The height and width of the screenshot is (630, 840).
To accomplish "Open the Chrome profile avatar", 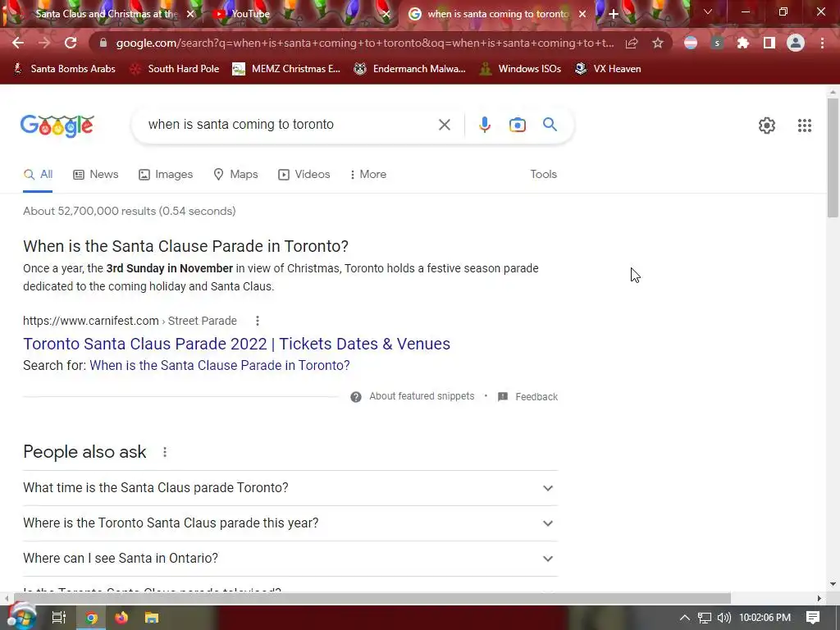I will click(796, 43).
